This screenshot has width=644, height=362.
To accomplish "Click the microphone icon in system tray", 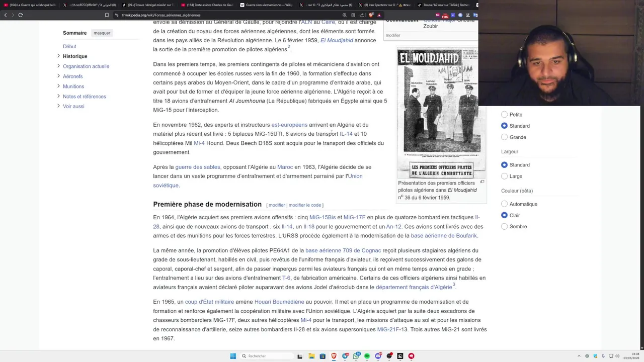I will 603,356.
